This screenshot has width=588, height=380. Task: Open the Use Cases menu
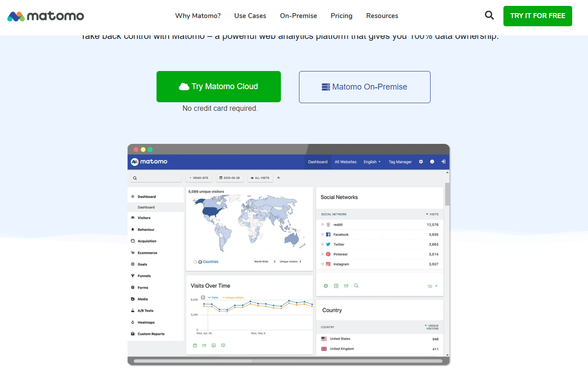coord(250,16)
